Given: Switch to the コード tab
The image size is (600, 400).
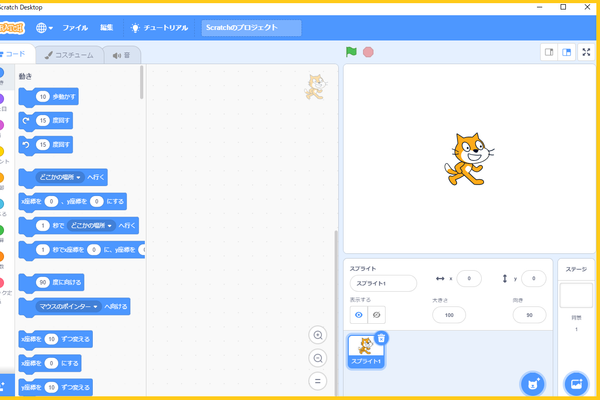Looking at the screenshot, I should click(x=15, y=54).
